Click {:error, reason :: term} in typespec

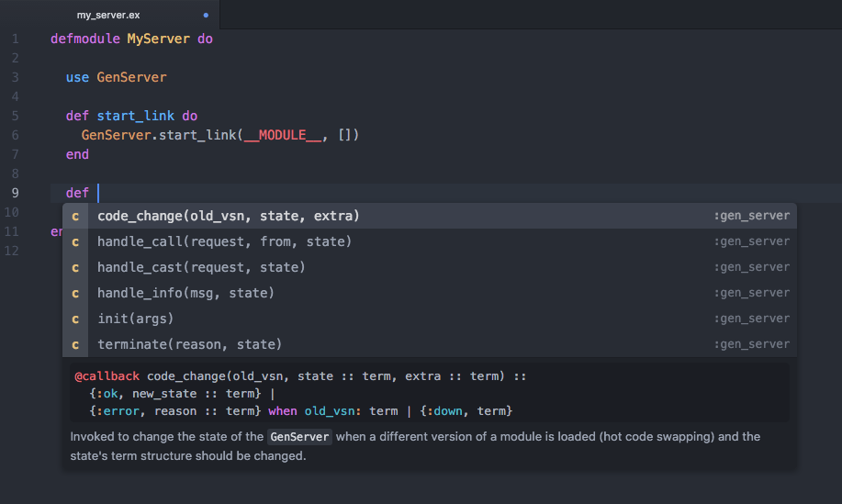click(175, 411)
